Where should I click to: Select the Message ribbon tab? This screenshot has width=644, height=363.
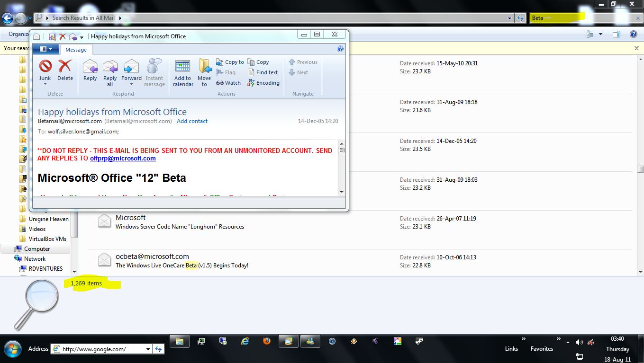click(x=76, y=50)
